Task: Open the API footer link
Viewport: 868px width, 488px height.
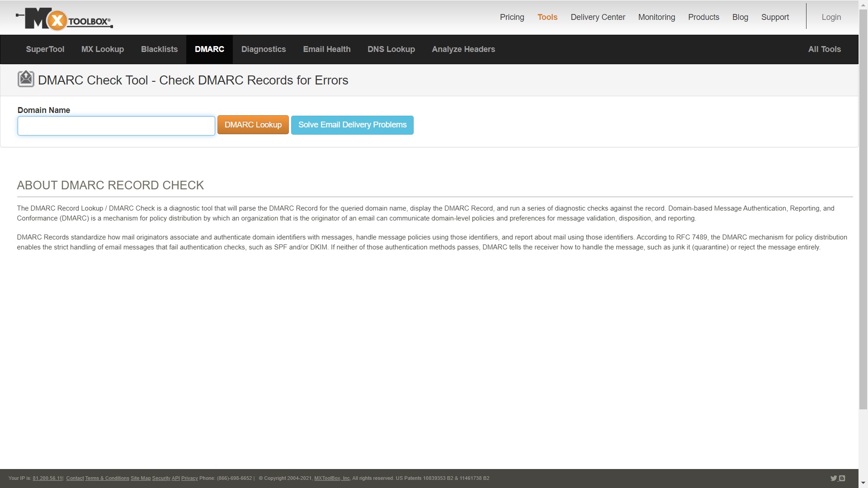Action: (x=176, y=479)
